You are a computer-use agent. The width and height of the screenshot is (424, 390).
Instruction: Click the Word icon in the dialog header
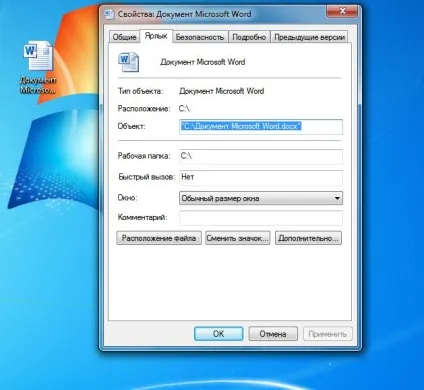128,62
